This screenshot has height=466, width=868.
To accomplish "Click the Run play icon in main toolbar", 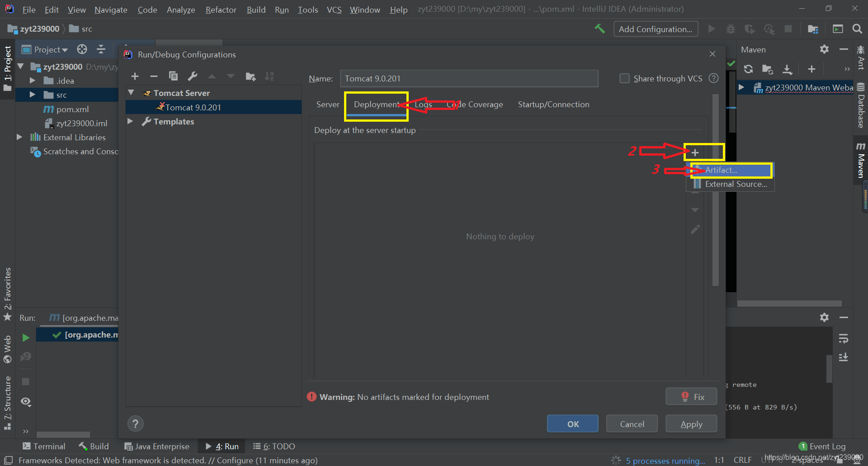I will pos(712,29).
